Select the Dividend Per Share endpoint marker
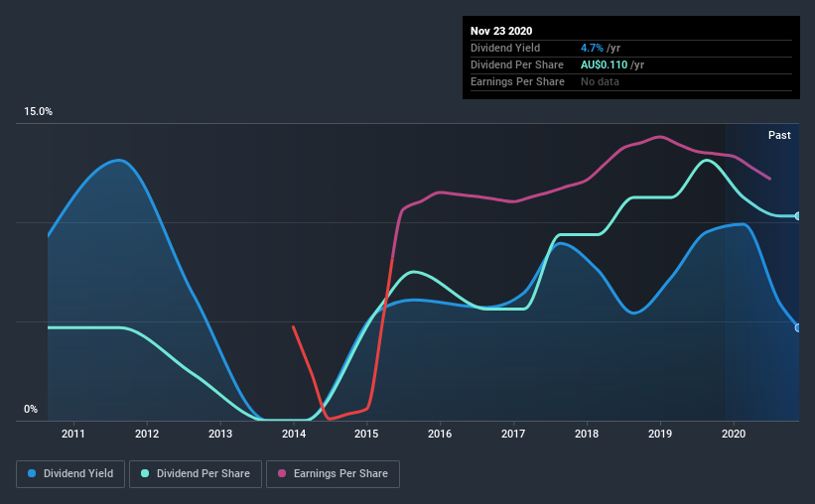Image resolution: width=815 pixels, height=504 pixels. tap(798, 215)
